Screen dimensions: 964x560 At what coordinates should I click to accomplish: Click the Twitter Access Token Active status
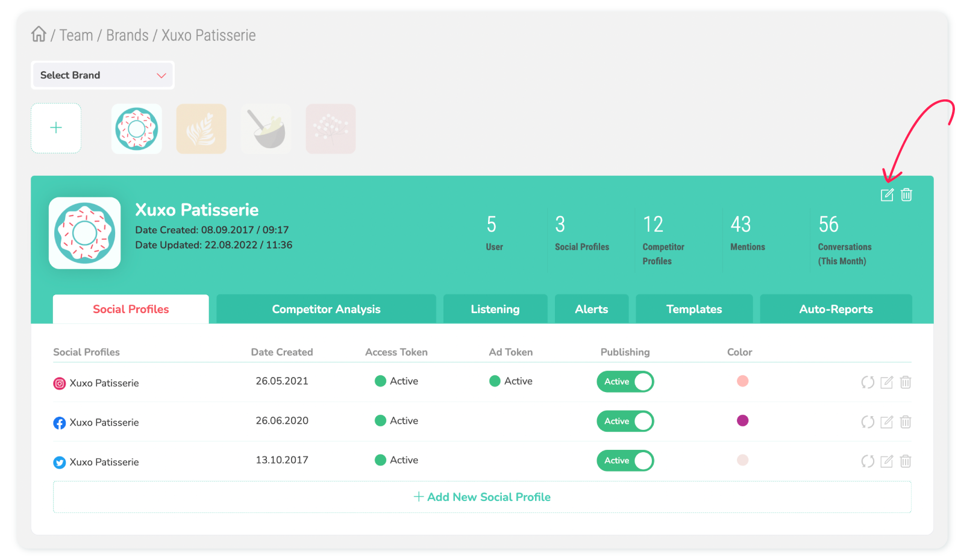[396, 460]
